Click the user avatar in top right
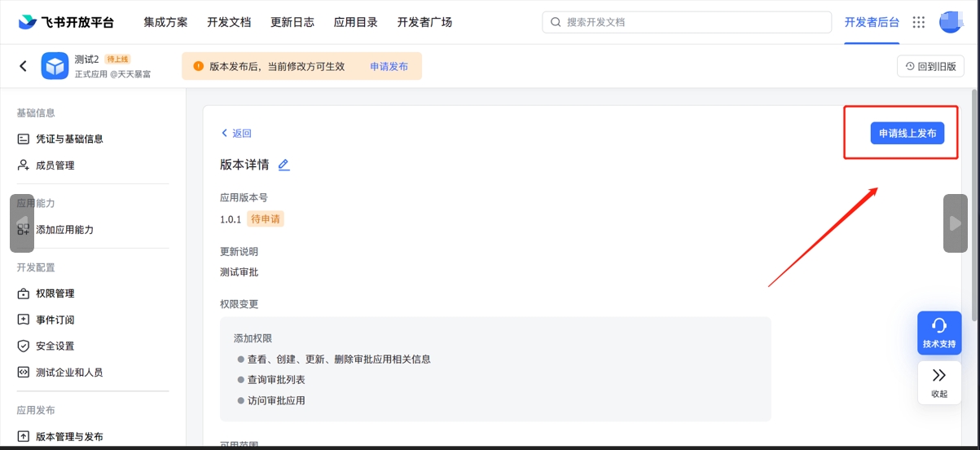The image size is (980, 450). [x=950, y=22]
